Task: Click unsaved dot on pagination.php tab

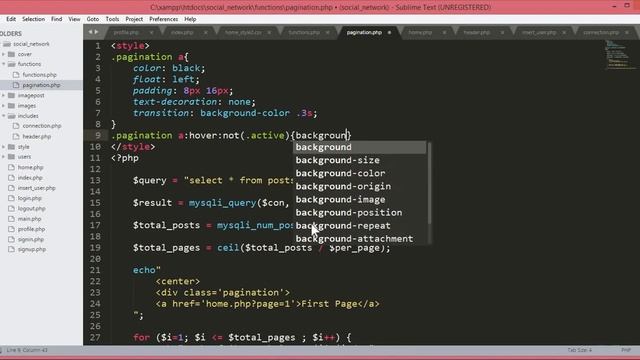Action: 389,33
